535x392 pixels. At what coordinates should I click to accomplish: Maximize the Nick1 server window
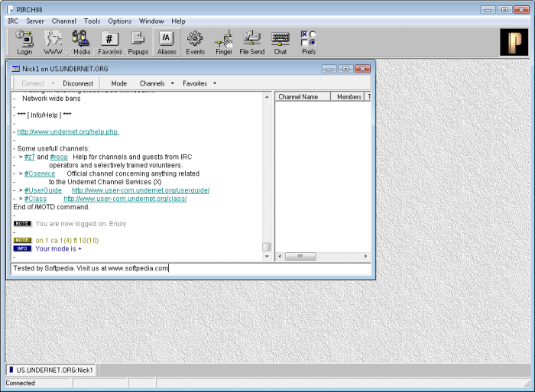pyautogui.click(x=345, y=69)
